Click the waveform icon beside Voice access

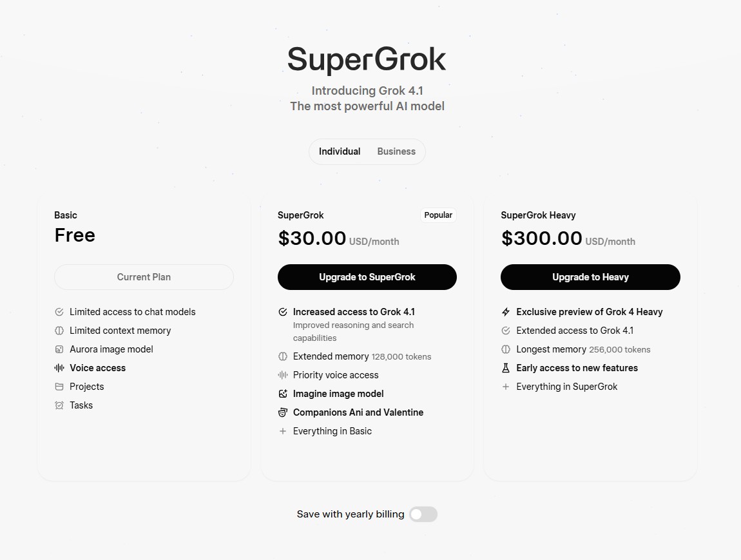click(59, 368)
